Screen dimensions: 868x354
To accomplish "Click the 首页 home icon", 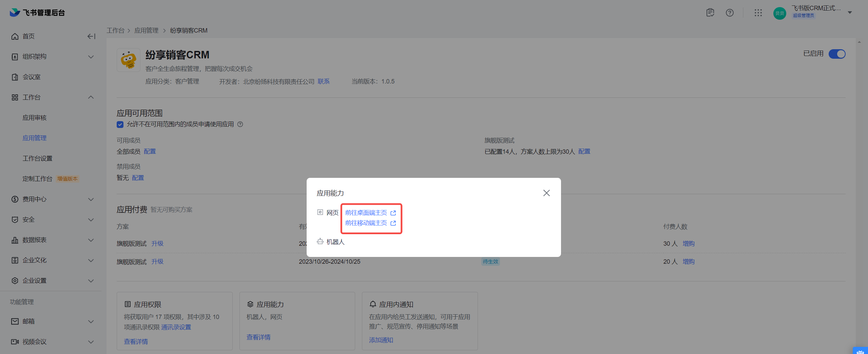I will [15, 36].
